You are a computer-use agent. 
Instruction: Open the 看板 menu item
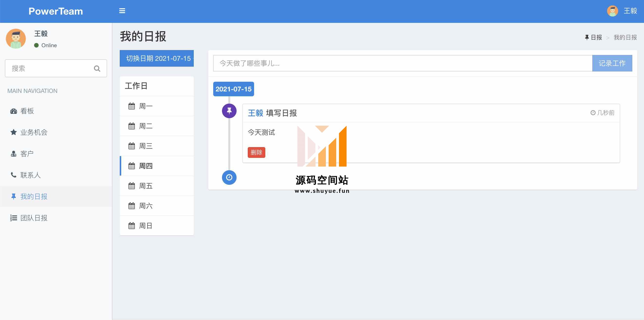[x=56, y=111]
